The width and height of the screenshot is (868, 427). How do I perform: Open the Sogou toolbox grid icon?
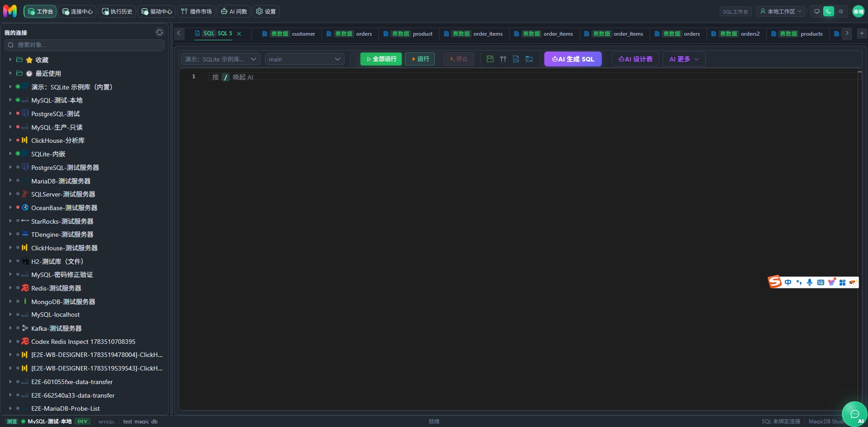(842, 282)
